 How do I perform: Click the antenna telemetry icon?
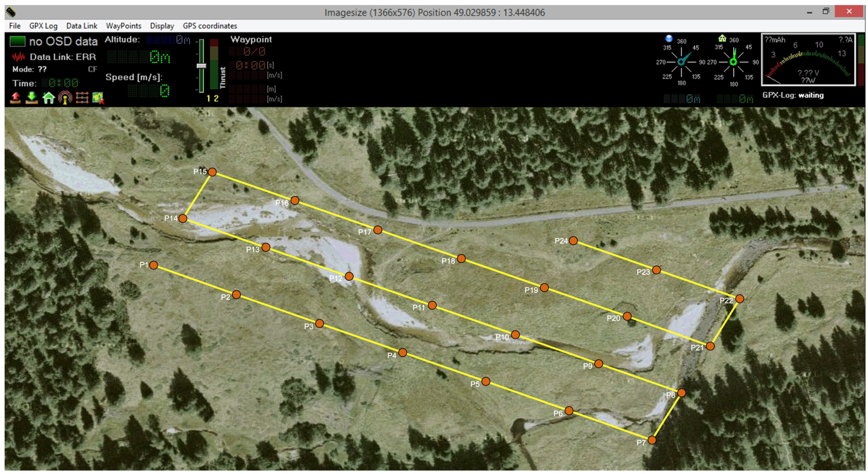click(66, 98)
